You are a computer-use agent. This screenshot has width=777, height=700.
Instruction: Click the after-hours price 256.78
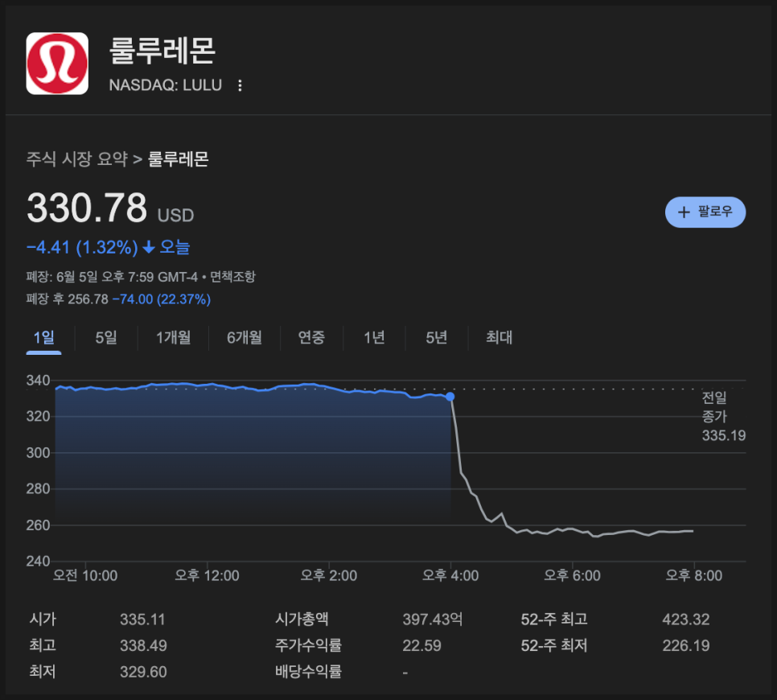pyautogui.click(x=88, y=299)
